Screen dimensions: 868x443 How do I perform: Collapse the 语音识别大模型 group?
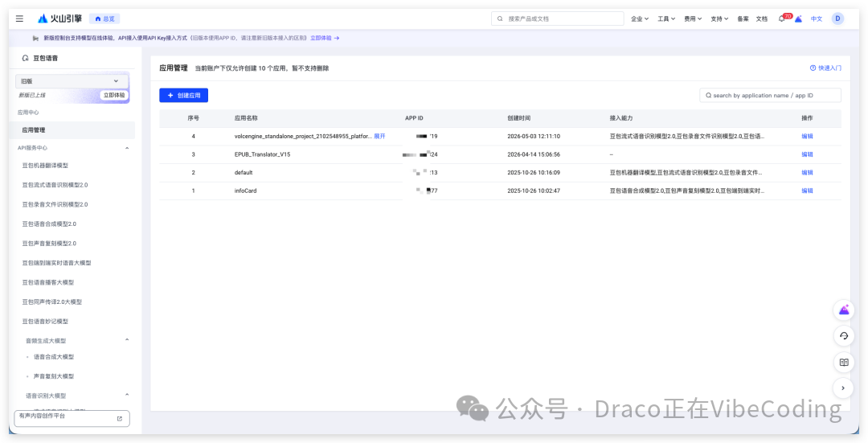pos(127,395)
